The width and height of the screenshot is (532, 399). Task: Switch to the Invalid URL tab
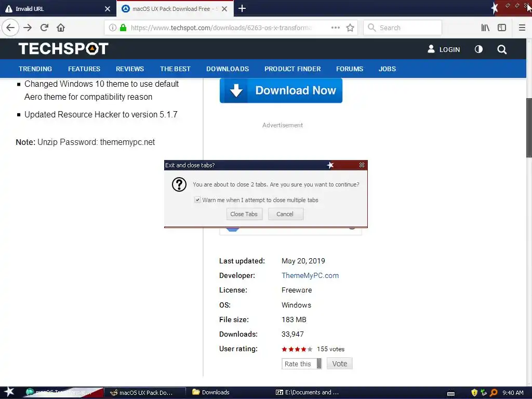click(x=54, y=8)
